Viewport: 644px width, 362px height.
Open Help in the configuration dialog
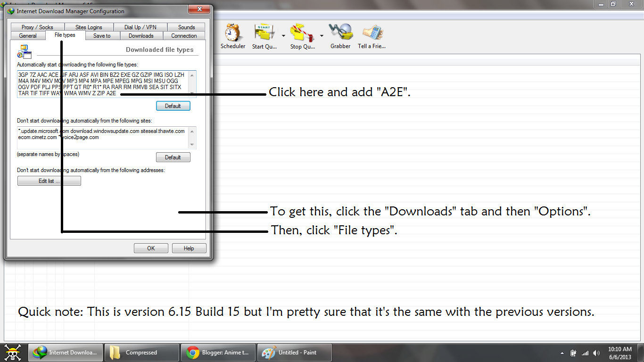coord(189,248)
